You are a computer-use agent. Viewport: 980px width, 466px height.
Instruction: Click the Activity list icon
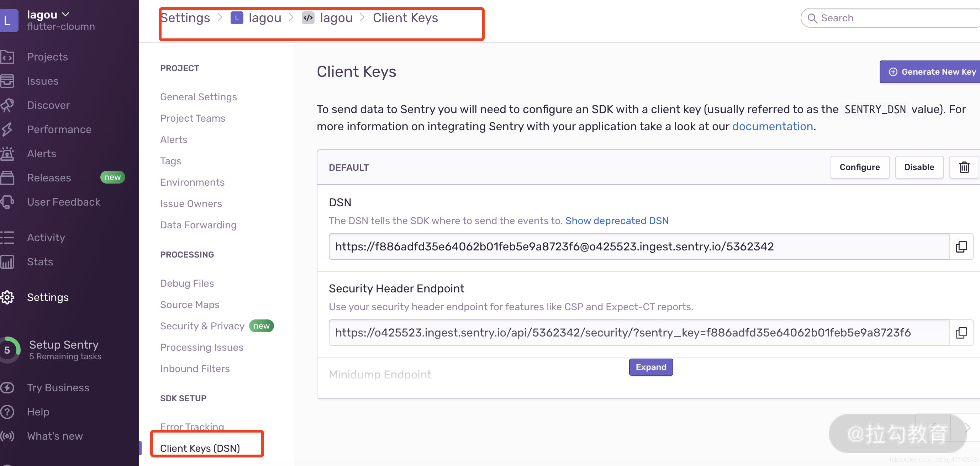pyautogui.click(x=7, y=237)
